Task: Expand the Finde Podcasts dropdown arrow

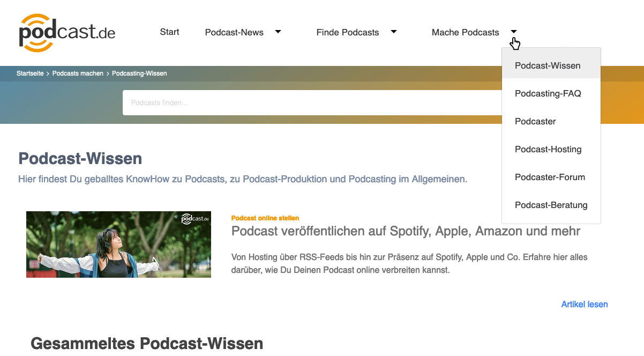Action: 394,32
